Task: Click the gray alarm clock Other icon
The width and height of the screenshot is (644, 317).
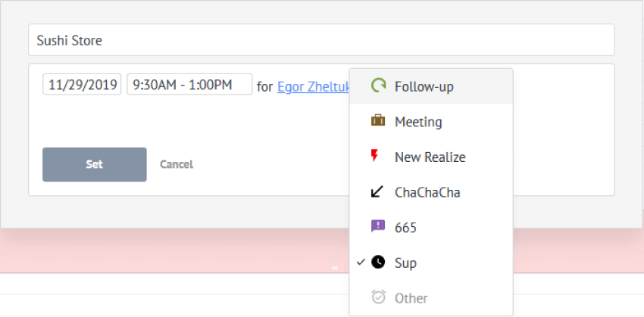Action: (378, 297)
